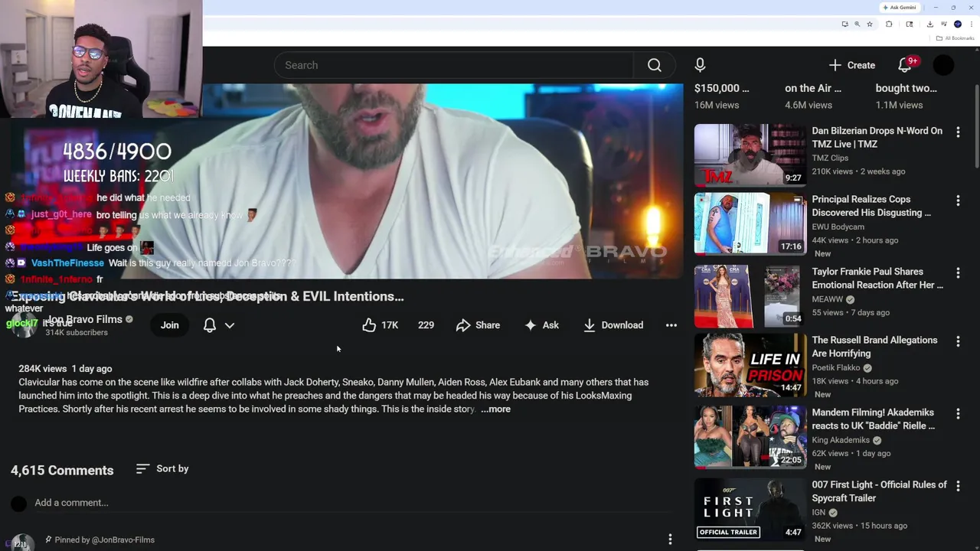Visit IGN channel name
Screen dimensions: 980x551
pyautogui.click(x=818, y=513)
